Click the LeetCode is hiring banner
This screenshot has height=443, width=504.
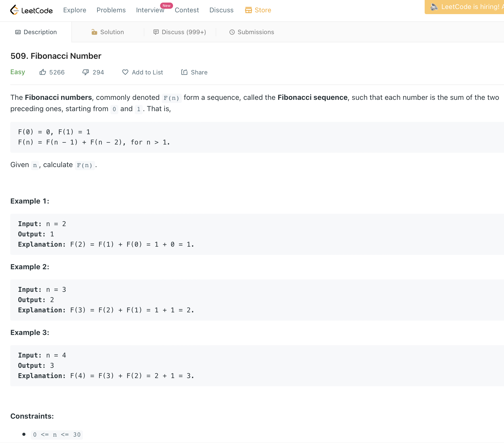[x=470, y=7]
